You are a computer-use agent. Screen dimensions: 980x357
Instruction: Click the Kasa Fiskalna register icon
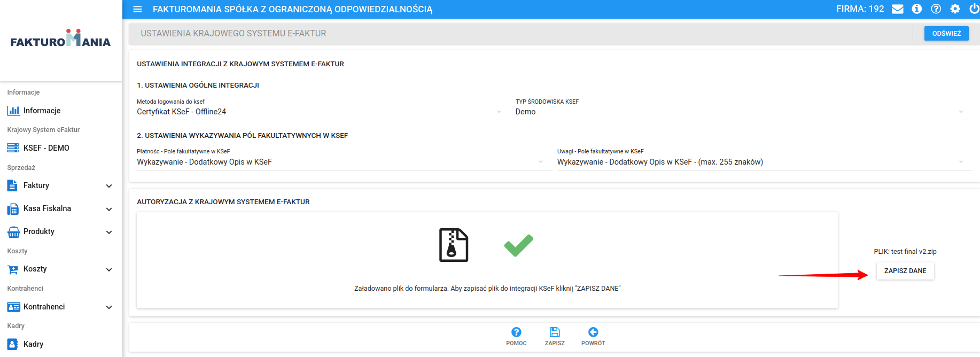(13, 209)
